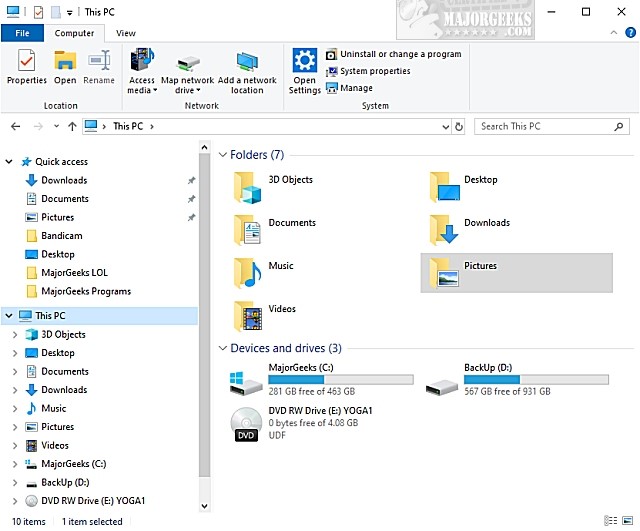Collapse the Folders group header
This screenshot has height=531, width=640.
[222, 155]
